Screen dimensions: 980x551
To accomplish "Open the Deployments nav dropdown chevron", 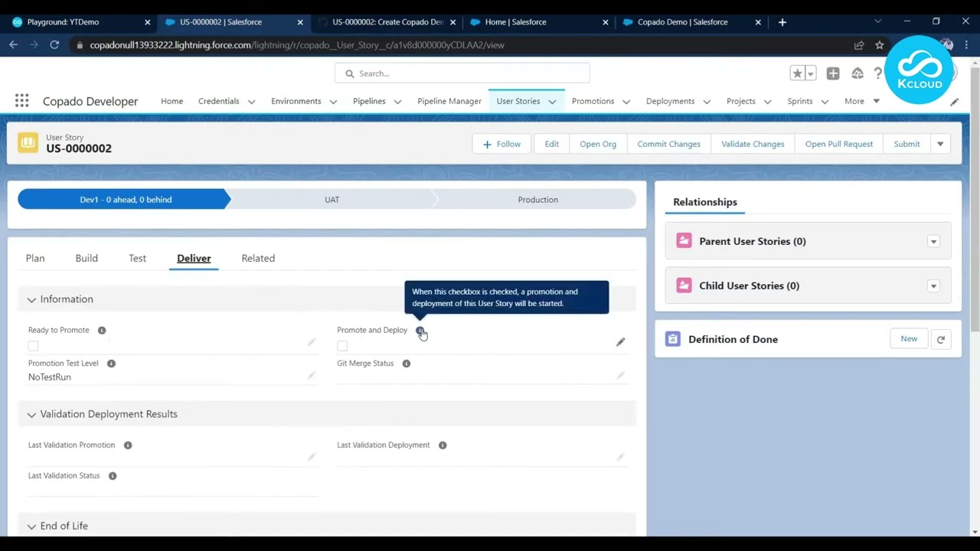I will coord(707,102).
